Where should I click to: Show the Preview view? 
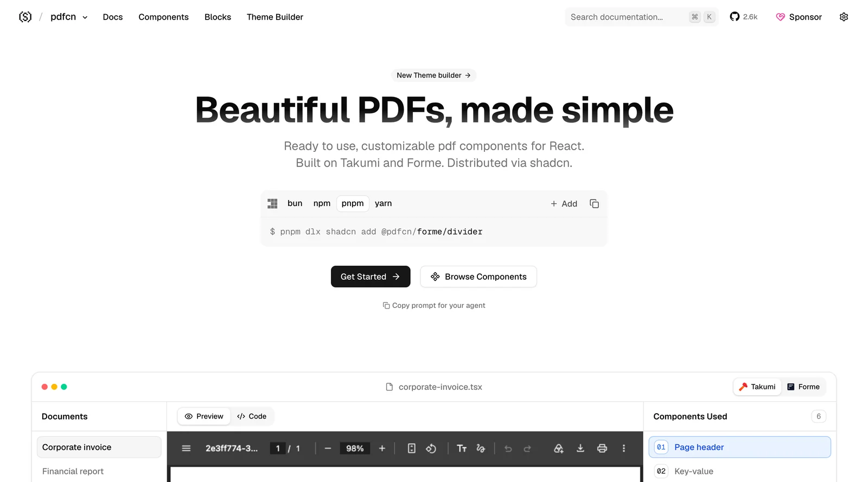204,416
